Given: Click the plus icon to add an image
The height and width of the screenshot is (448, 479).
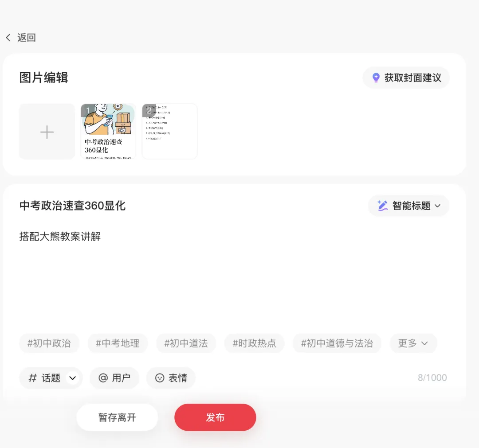Looking at the screenshot, I should click(x=47, y=131).
